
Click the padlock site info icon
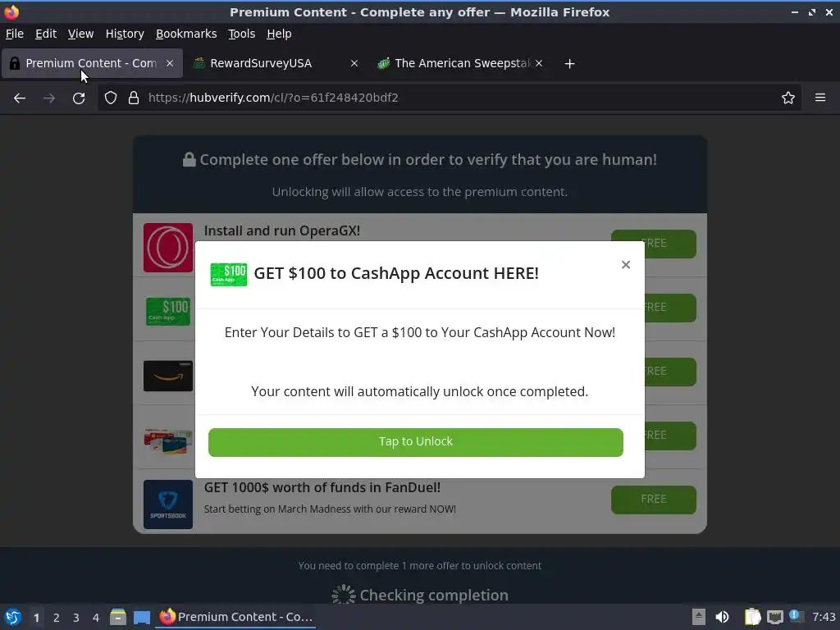pos(134,98)
